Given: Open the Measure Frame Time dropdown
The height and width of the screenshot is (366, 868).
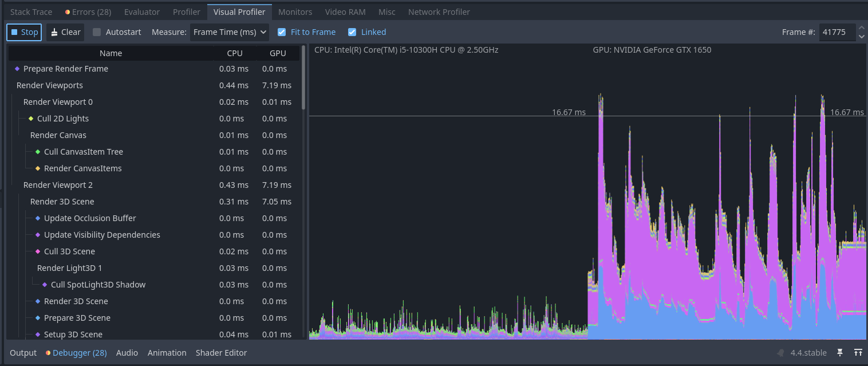Looking at the screenshot, I should [230, 32].
